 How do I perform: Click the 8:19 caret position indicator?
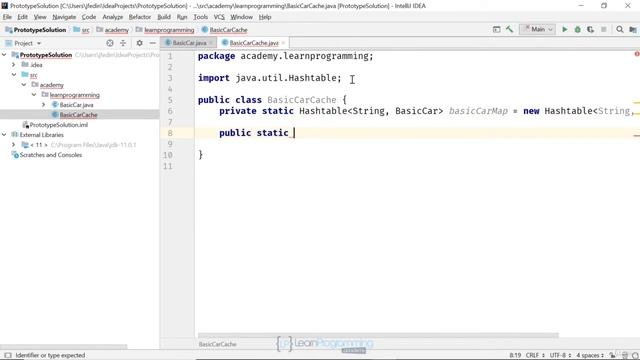[x=515, y=355]
